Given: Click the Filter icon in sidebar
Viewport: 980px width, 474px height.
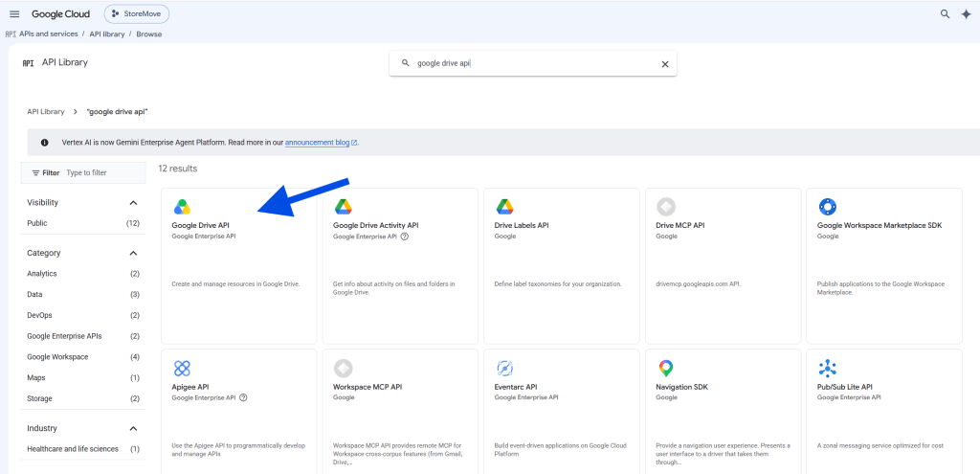Looking at the screenshot, I should tap(35, 172).
